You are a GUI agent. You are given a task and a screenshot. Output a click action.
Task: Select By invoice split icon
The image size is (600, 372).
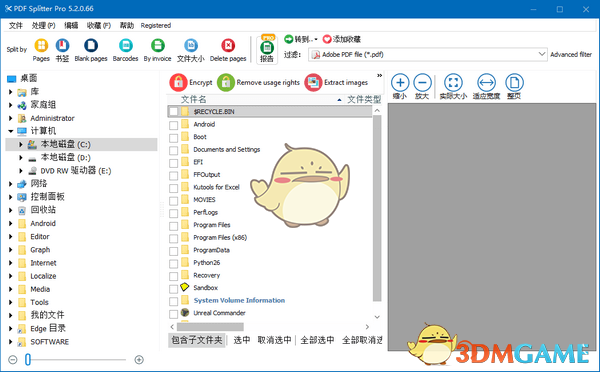coord(157,46)
